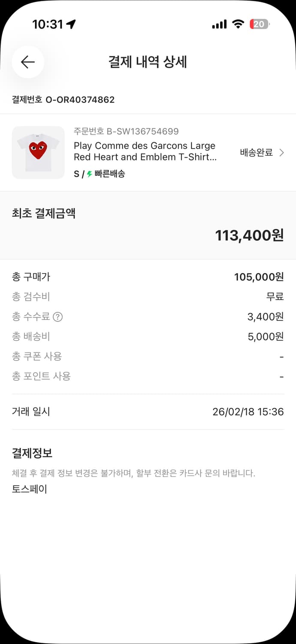The image size is (296, 644).
Task: Tap the red heart product logo image
Action: [x=38, y=149]
